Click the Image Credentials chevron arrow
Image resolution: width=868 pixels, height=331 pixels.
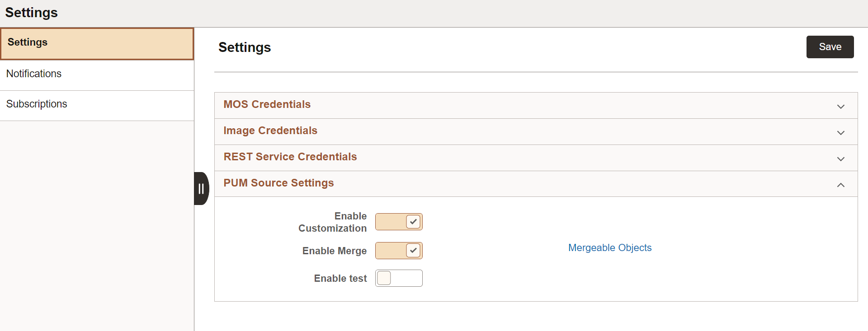[840, 133]
